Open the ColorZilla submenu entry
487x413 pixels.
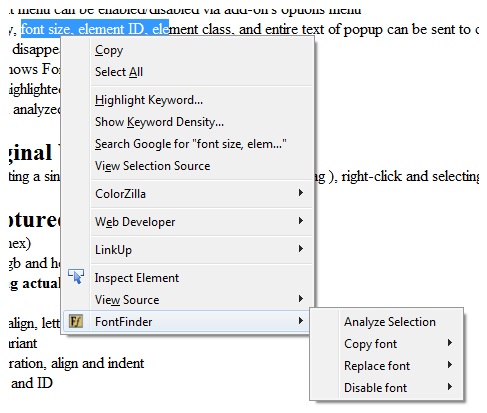pyautogui.click(x=188, y=194)
